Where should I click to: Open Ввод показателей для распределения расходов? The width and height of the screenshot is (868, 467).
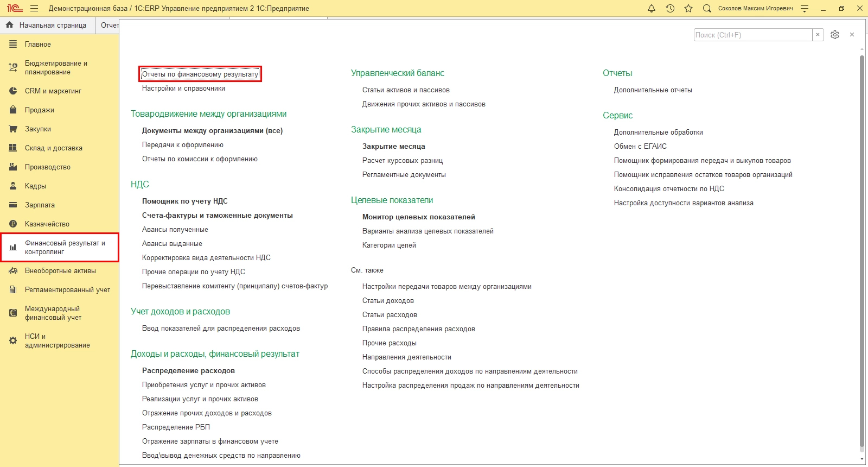point(221,329)
